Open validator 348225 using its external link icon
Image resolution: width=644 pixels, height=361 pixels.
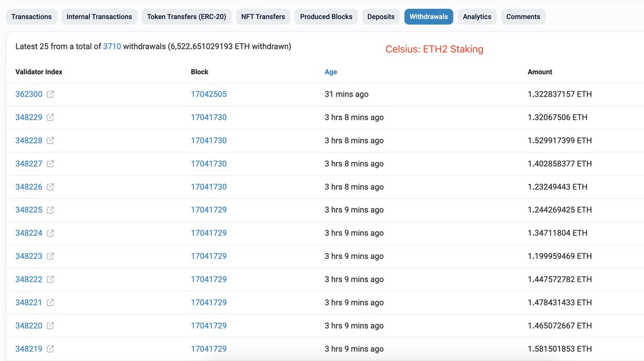click(x=51, y=210)
